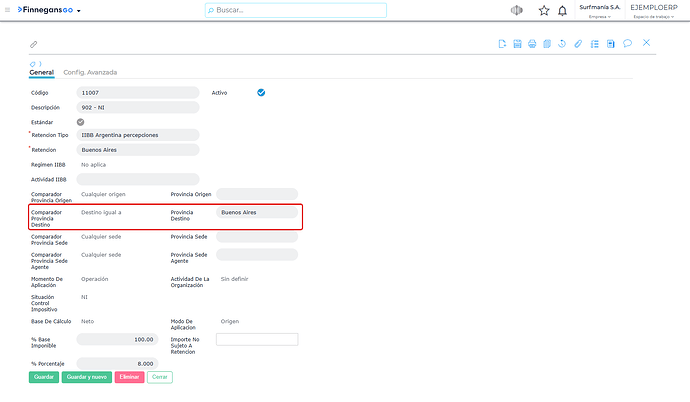Open the notifications bell
The height and width of the screenshot is (402, 690).
[x=562, y=11]
